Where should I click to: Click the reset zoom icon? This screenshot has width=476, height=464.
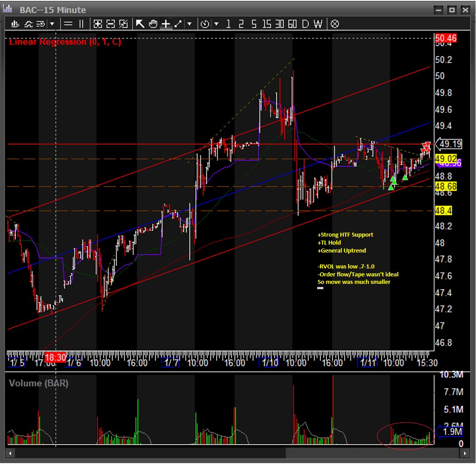[124, 24]
